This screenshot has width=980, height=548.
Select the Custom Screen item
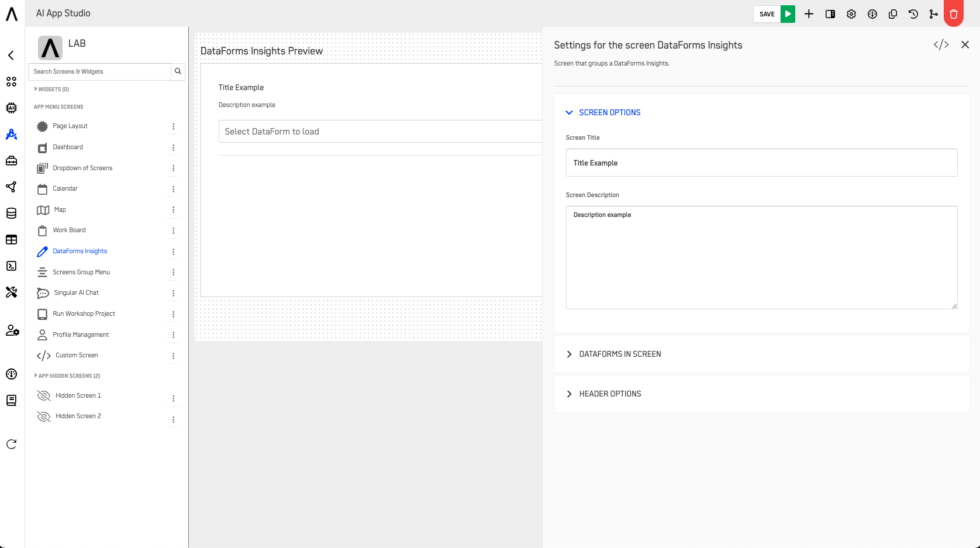coord(77,356)
